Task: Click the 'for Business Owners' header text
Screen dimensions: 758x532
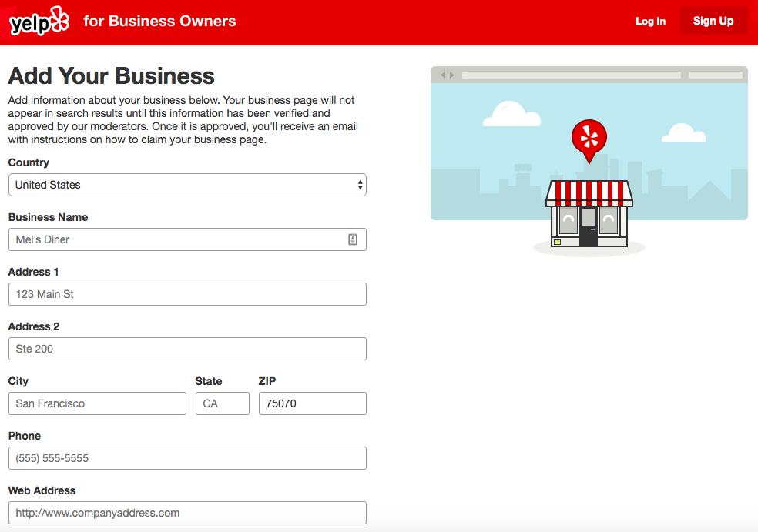Action: point(159,21)
